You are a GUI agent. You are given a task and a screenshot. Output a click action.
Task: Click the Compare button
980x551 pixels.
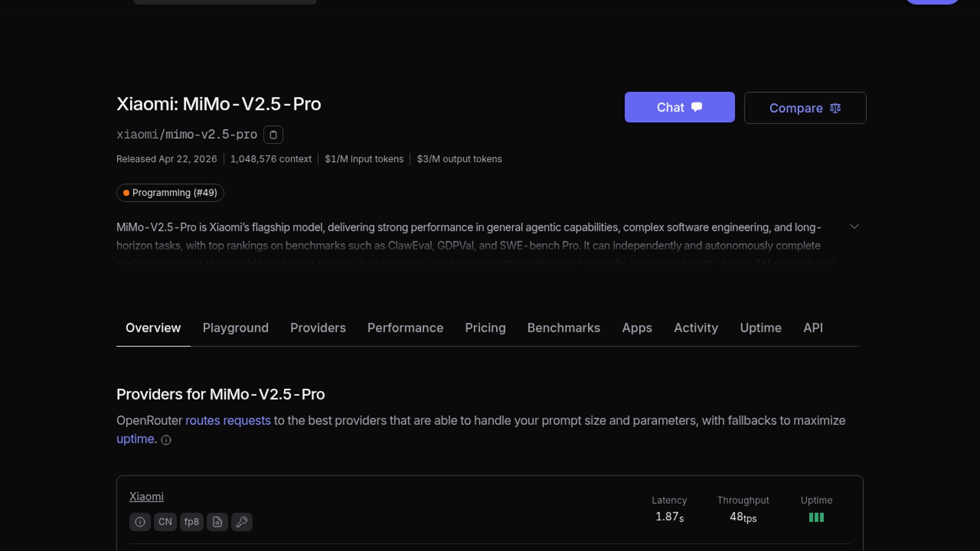[x=805, y=108]
